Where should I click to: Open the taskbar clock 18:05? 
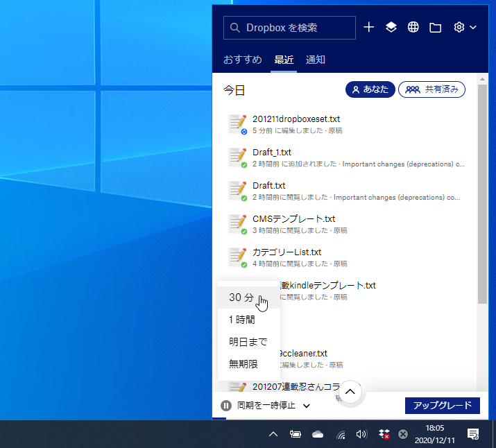[435, 434]
